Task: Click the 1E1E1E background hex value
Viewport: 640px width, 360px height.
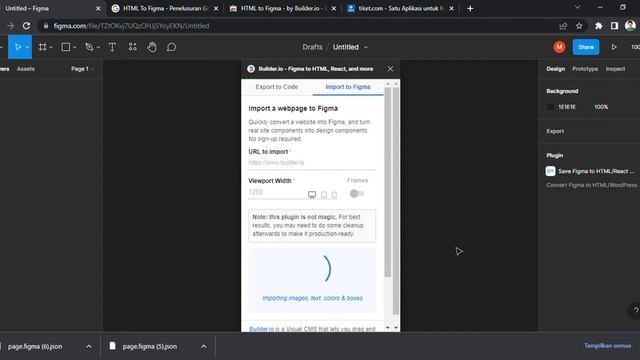Action: tap(567, 107)
